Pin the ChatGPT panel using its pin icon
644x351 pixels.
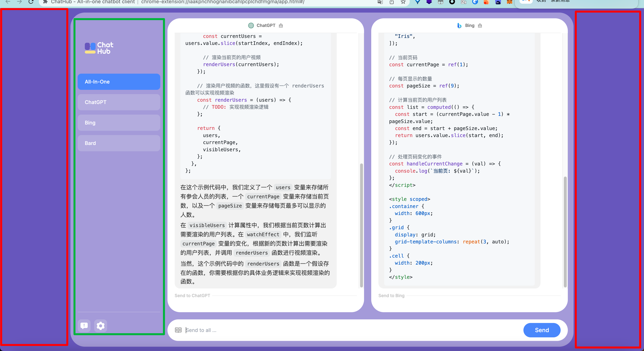point(280,26)
